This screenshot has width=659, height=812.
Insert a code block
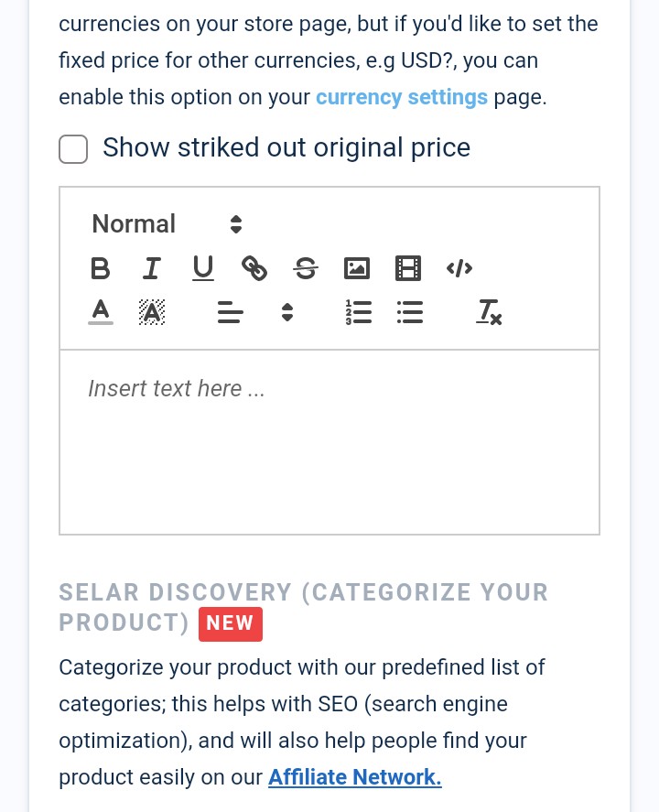point(459,268)
